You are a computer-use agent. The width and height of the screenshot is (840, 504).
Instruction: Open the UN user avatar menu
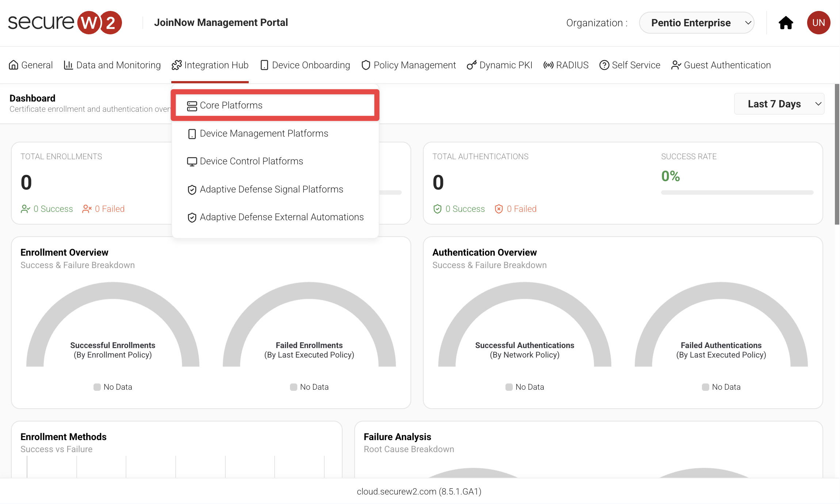tap(818, 23)
